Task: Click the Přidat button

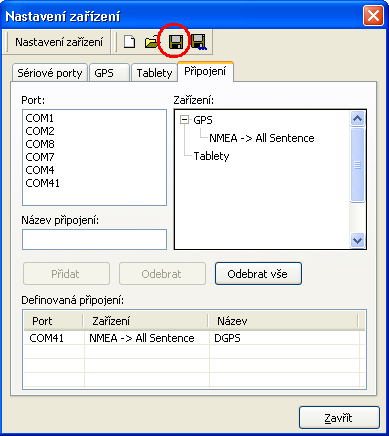Action: [x=66, y=274]
